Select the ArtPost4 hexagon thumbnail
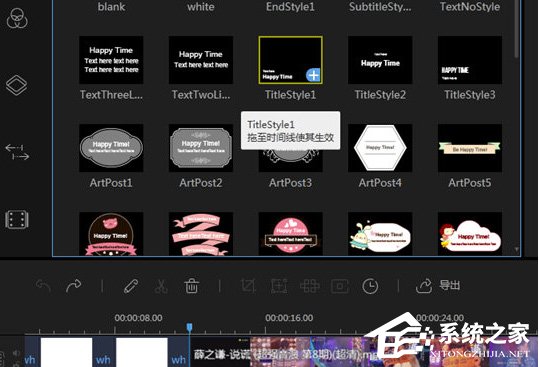The image size is (539, 367). point(380,148)
